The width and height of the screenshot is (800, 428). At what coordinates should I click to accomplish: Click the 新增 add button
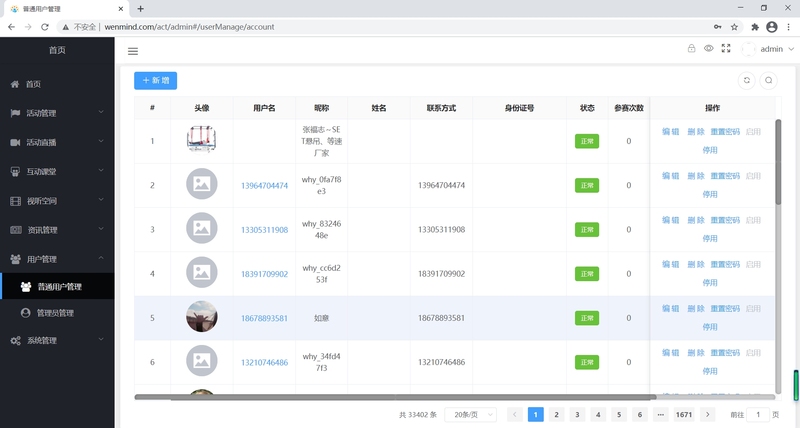(156, 81)
